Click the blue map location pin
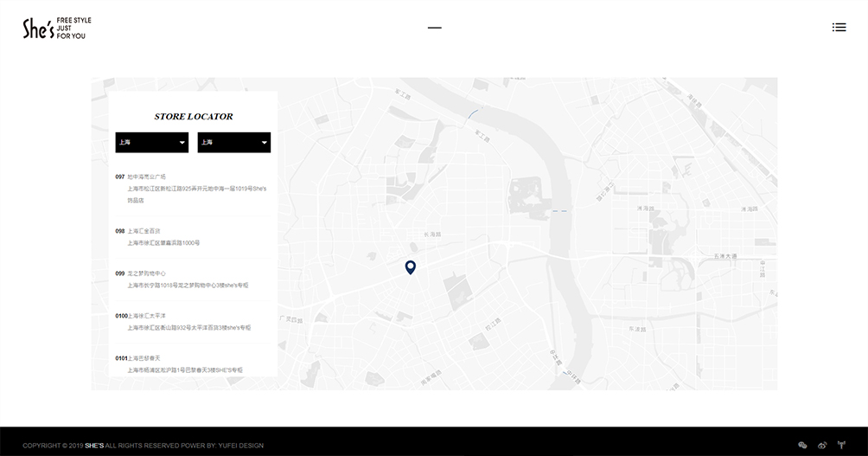Screen dimensions: 868x456 [411, 267]
